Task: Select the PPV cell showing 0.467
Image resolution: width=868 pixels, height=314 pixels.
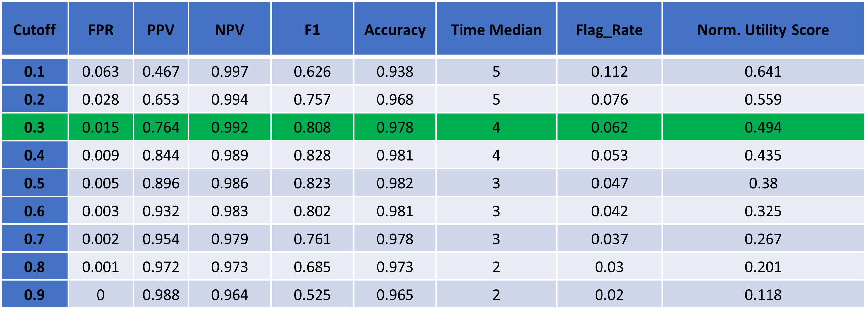Action: [x=161, y=72]
